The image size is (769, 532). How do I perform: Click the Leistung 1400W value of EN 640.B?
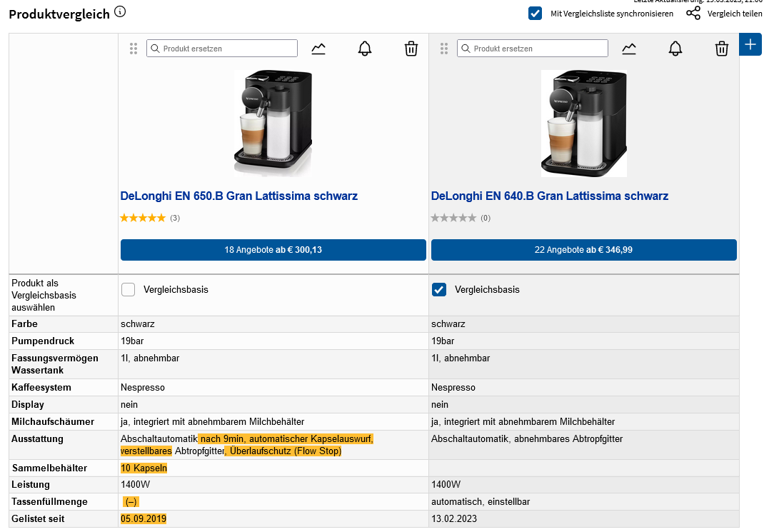[x=446, y=485]
